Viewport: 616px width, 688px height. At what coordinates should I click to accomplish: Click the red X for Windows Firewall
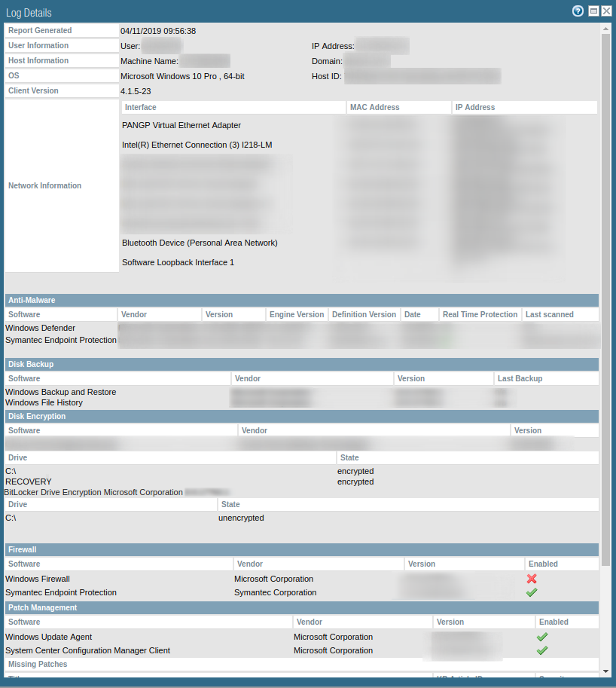pyautogui.click(x=532, y=579)
